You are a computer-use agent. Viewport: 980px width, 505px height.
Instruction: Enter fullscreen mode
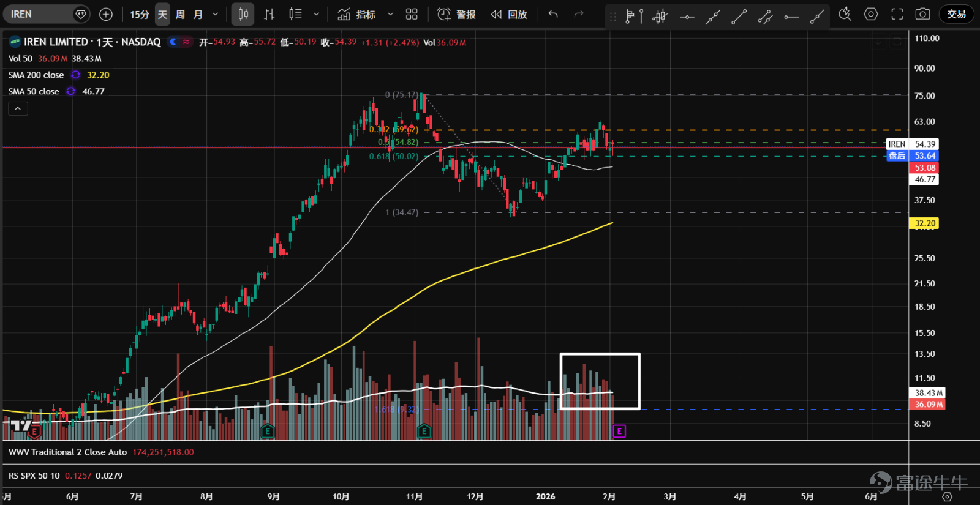pyautogui.click(x=897, y=14)
